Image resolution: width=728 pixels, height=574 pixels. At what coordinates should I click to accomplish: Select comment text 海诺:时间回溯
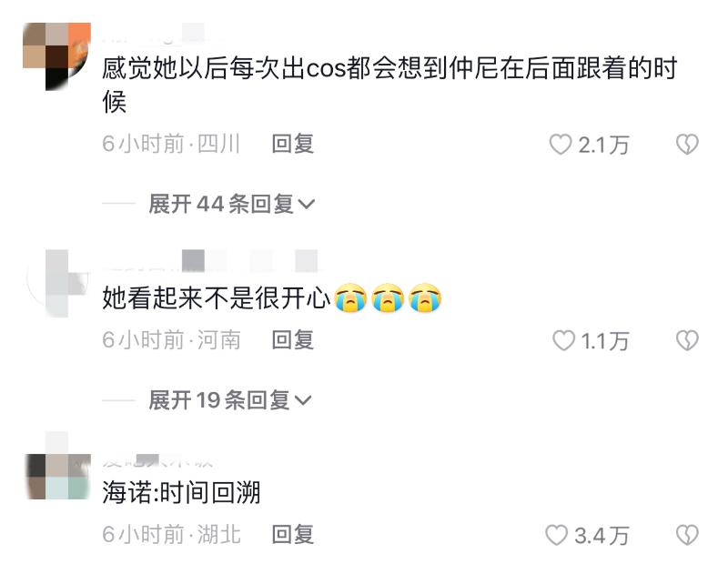(x=181, y=493)
